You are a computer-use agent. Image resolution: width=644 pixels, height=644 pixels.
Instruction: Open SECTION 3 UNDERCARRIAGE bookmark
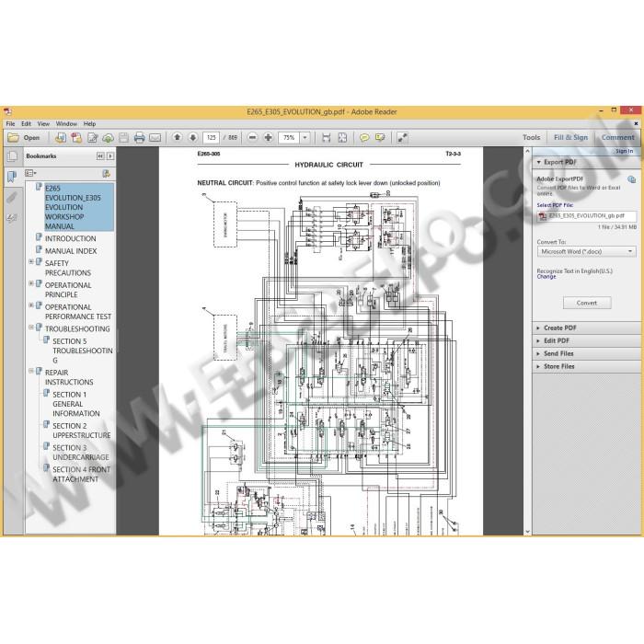pyautogui.click(x=81, y=453)
